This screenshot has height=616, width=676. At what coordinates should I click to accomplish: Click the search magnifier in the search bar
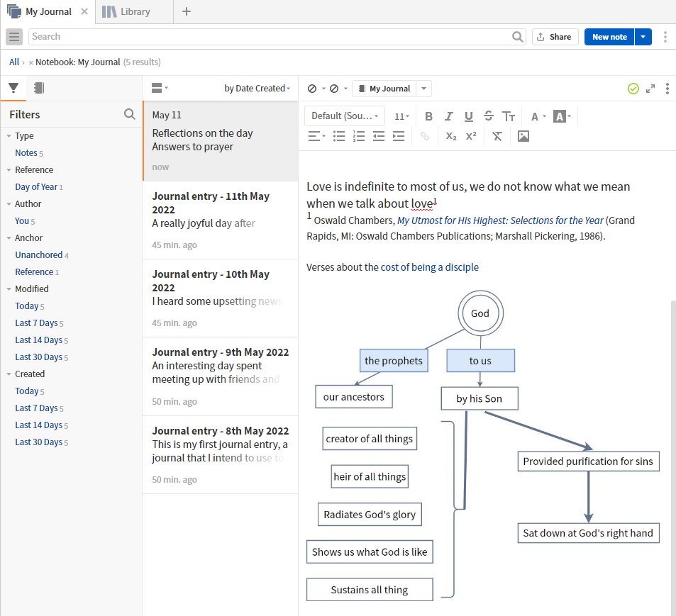point(517,37)
